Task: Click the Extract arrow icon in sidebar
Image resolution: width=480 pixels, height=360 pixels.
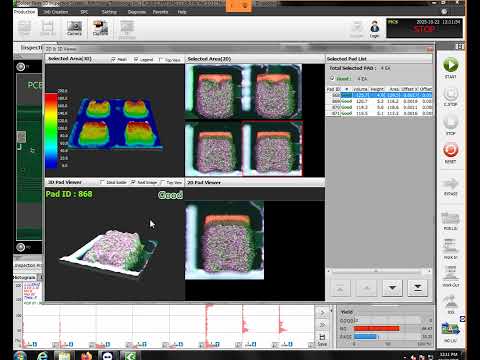Action: (x=450, y=184)
